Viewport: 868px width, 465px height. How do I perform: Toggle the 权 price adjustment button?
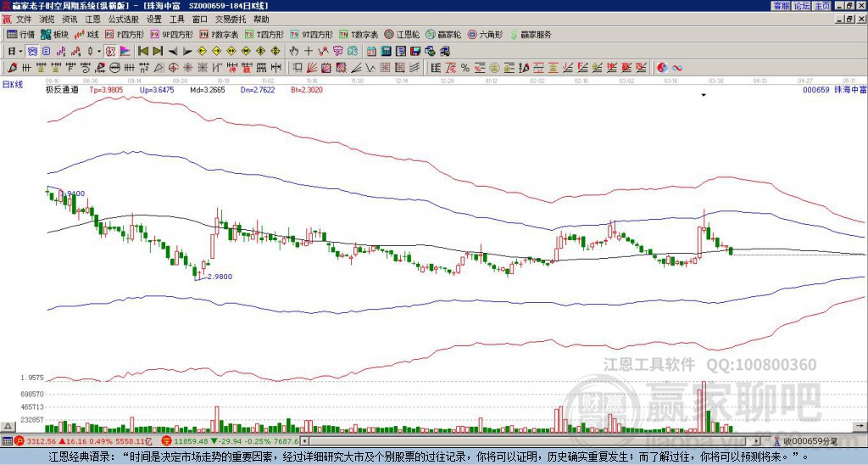[x=110, y=52]
